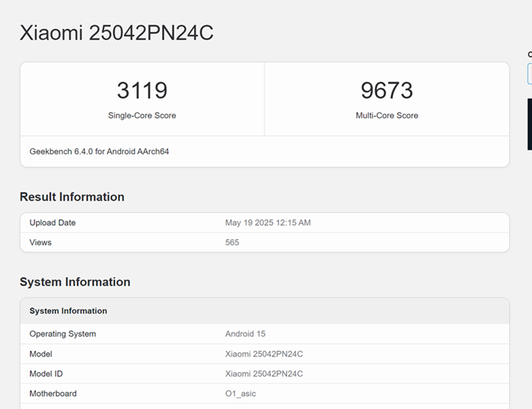Image resolution: width=532 pixels, height=409 pixels.
Task: Click the System Information section heading
Action: pos(74,282)
